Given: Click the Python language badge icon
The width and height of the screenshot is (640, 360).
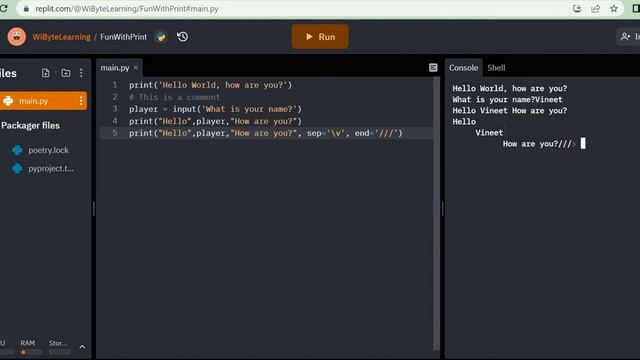Looking at the screenshot, I should coord(161,37).
